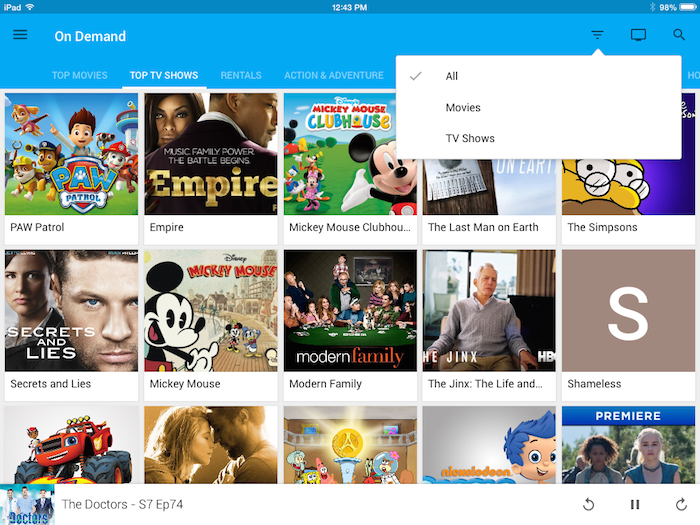Skip forward with the forward icon
Image resolution: width=700 pixels, height=525 pixels.
click(681, 504)
